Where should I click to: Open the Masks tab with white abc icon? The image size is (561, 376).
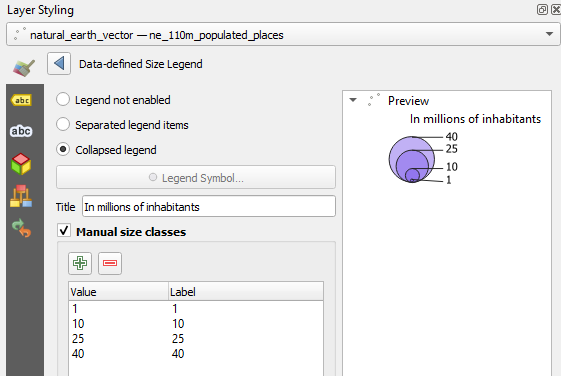coord(21,131)
